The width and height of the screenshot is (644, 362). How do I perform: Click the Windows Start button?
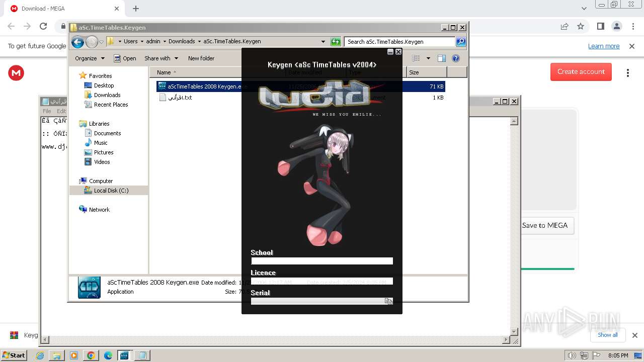coord(14,355)
